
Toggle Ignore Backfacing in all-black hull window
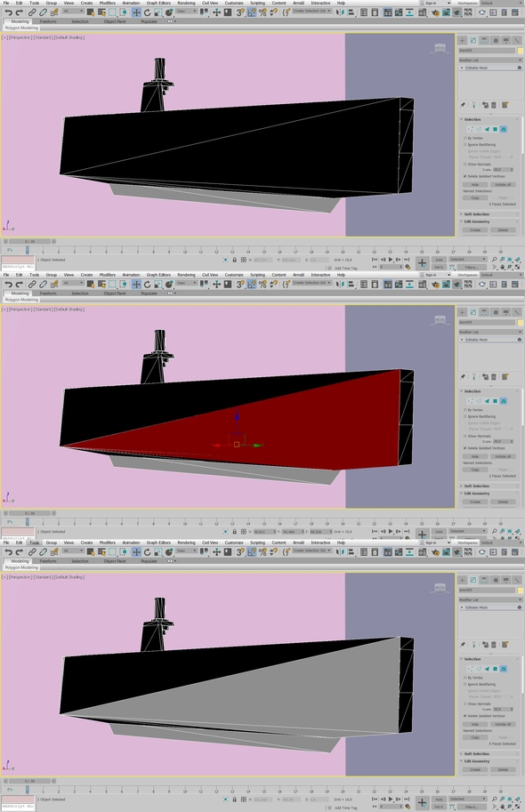464,144
